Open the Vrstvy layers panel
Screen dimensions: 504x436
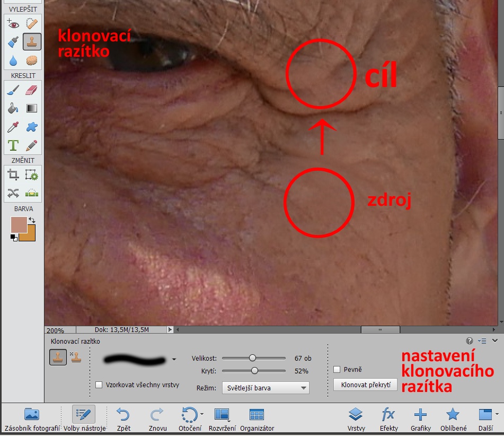[x=356, y=419]
